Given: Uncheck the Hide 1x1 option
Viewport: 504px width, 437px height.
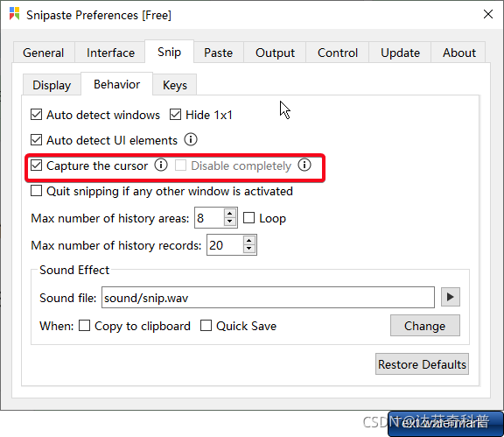Looking at the screenshot, I should (x=176, y=115).
